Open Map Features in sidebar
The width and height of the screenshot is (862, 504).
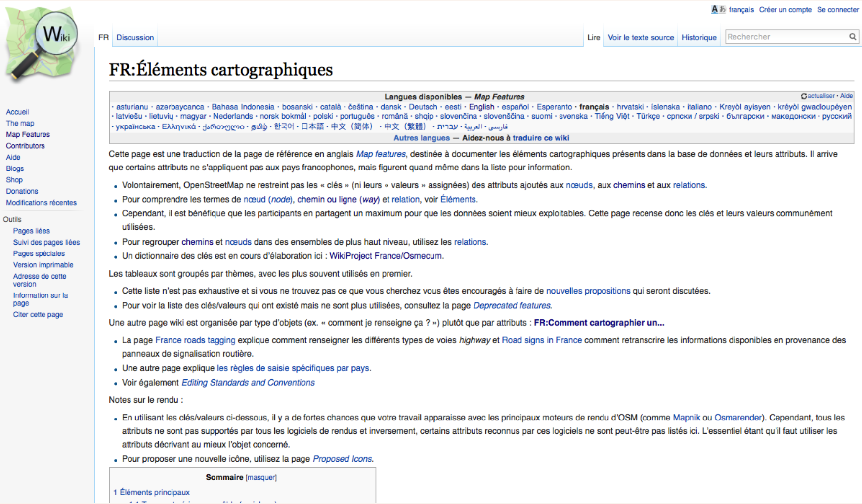pyautogui.click(x=28, y=134)
